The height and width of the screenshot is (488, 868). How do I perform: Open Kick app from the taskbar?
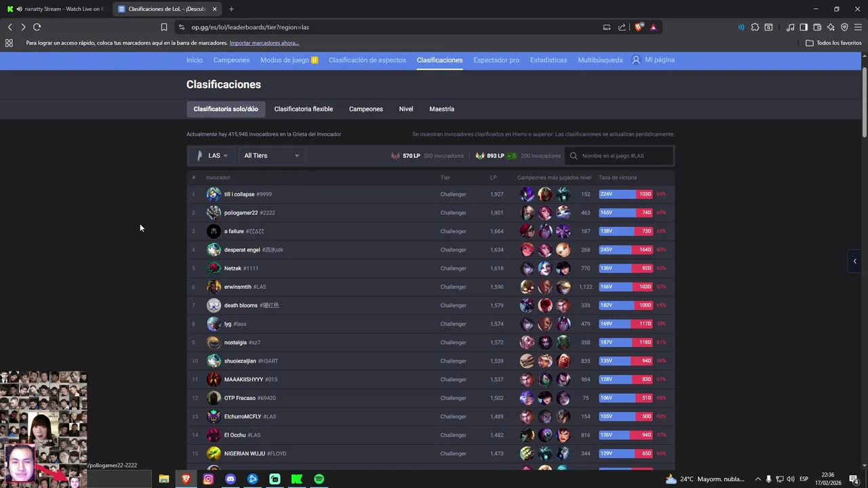click(x=297, y=479)
